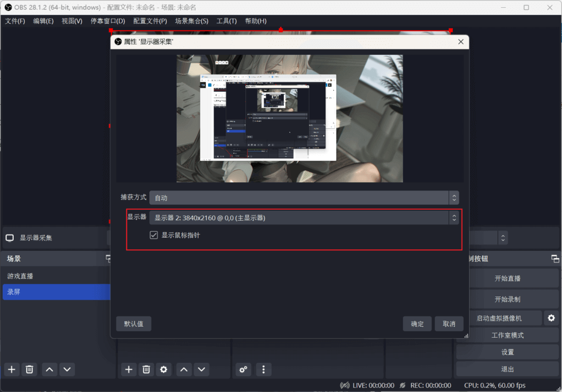Add a new scene with plus icon
This screenshot has height=392, width=562.
12,369
